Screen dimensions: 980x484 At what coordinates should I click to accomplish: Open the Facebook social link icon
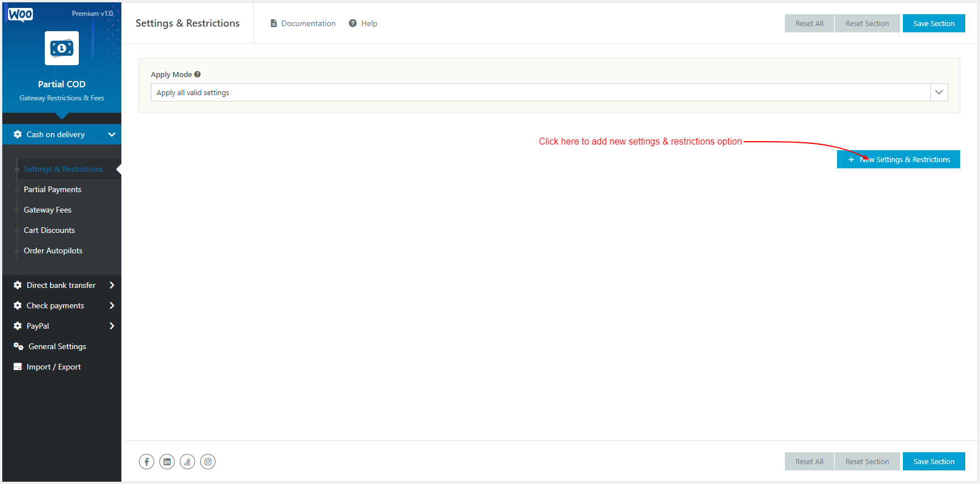(146, 462)
